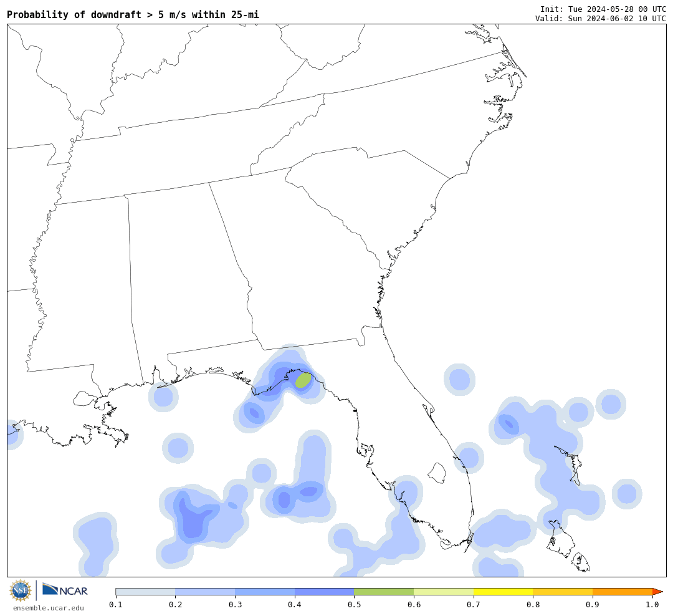Click the map title about downdraft probability
This screenshot has height=616, width=673.
[x=133, y=14]
